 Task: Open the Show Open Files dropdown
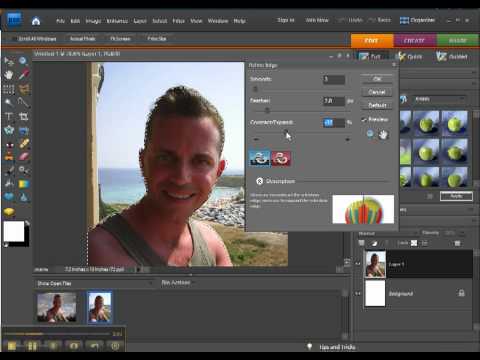click(95, 283)
